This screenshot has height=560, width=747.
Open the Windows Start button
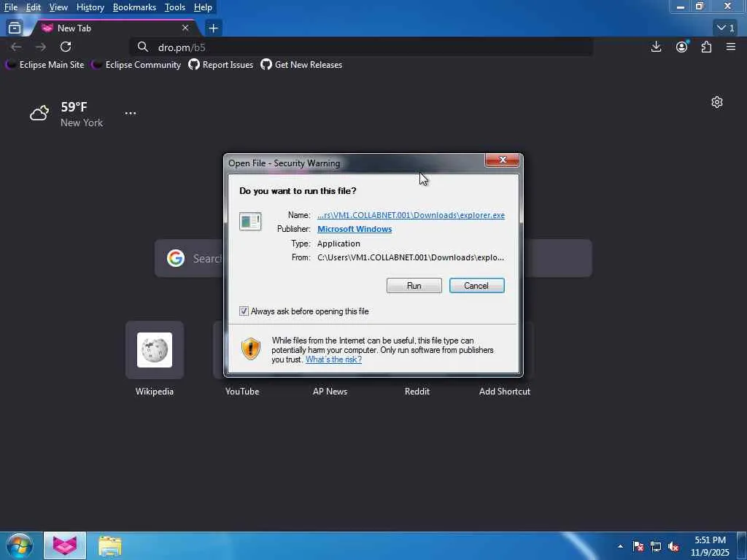click(x=19, y=545)
